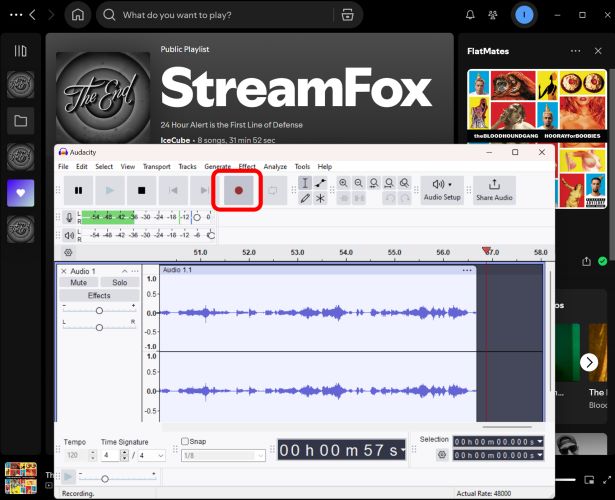Click the speaker playback meter icon
615x500 pixels.
[69, 235]
